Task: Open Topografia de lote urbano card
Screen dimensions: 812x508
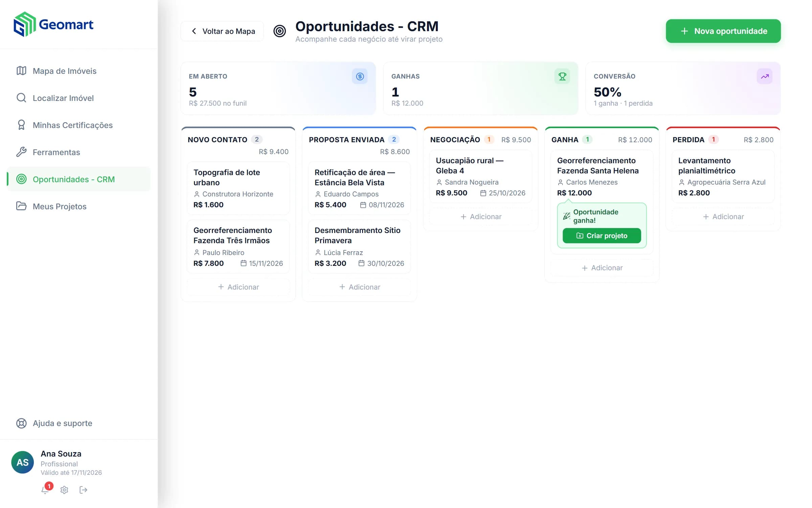Action: coord(238,188)
